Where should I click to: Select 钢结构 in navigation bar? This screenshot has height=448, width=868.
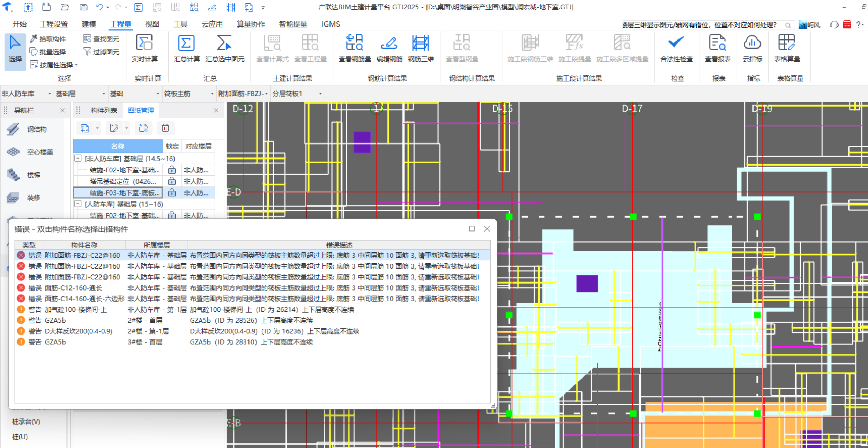click(27, 129)
